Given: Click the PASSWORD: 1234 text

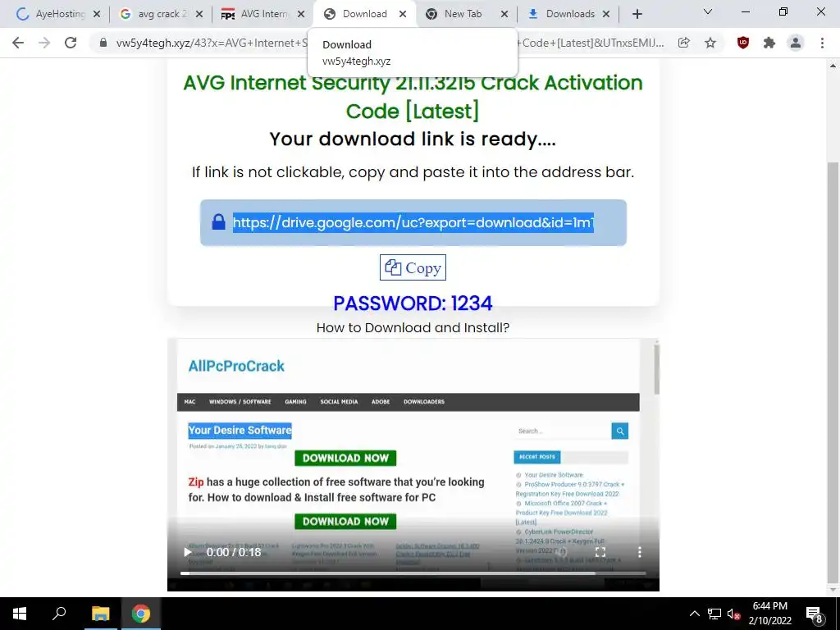Looking at the screenshot, I should 413,304.
